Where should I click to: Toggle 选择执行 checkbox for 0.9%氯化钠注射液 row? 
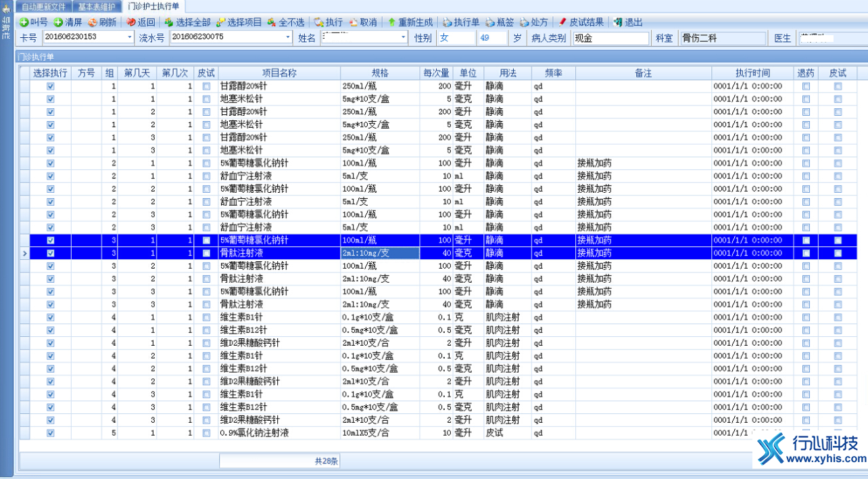(x=50, y=433)
